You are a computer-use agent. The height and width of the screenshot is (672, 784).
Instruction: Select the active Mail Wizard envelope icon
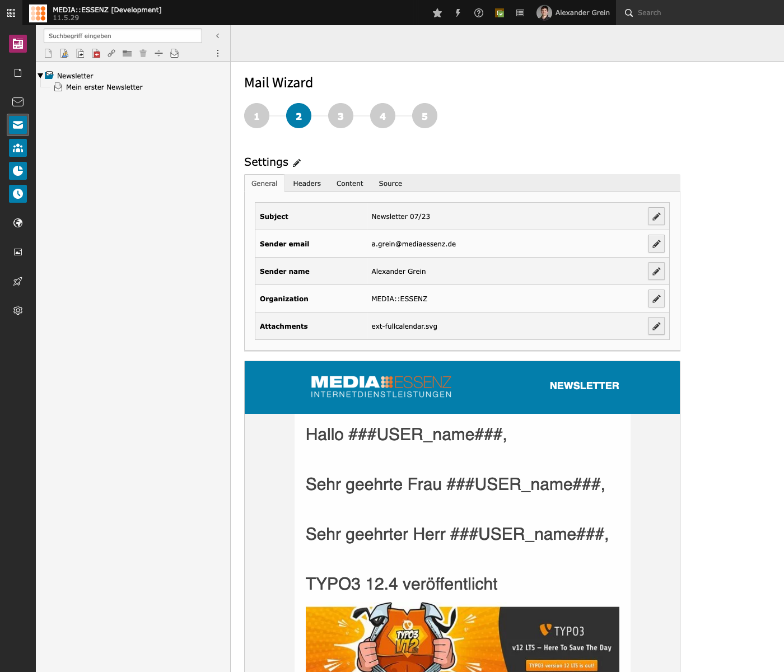point(18,125)
